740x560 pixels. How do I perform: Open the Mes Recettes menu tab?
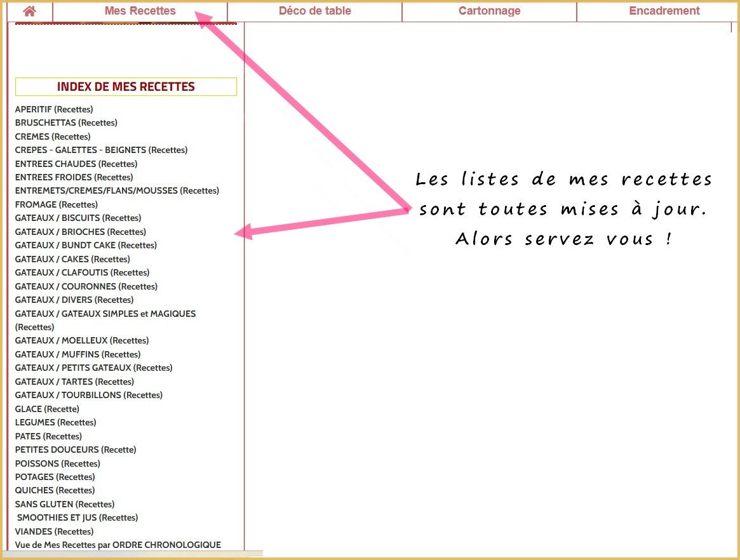coord(140,11)
